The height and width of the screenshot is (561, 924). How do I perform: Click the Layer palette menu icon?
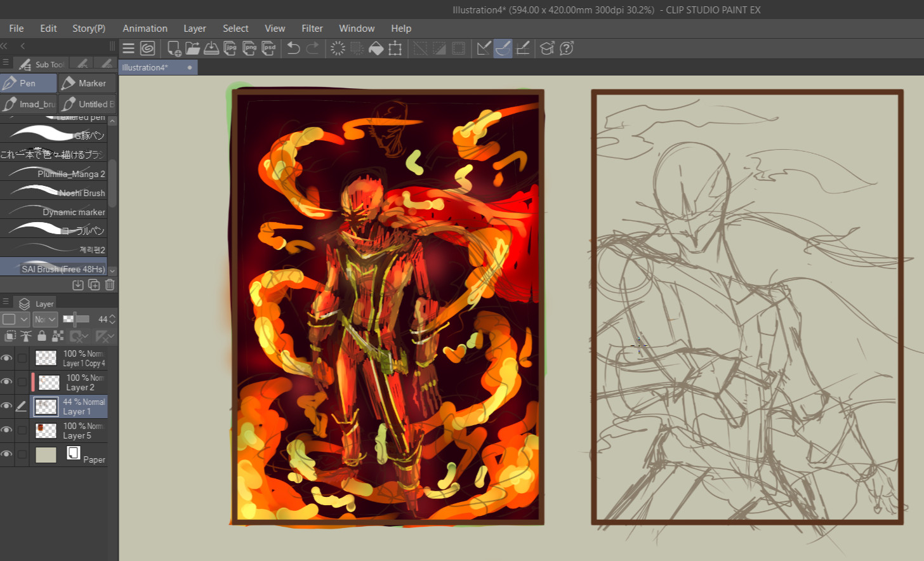[6, 302]
